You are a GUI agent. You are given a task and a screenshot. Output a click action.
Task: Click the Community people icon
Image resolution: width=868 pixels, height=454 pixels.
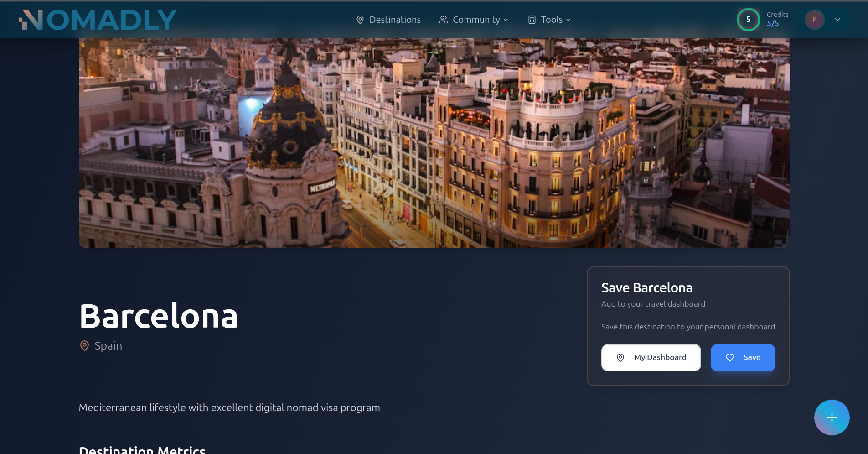pyautogui.click(x=443, y=20)
